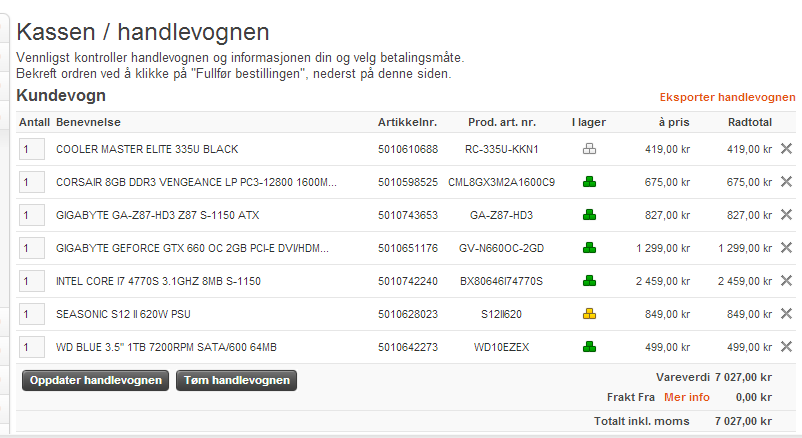802x438 pixels.
Task: Delete SEASONIC S12 II 620W PSU row
Action: pos(786,314)
